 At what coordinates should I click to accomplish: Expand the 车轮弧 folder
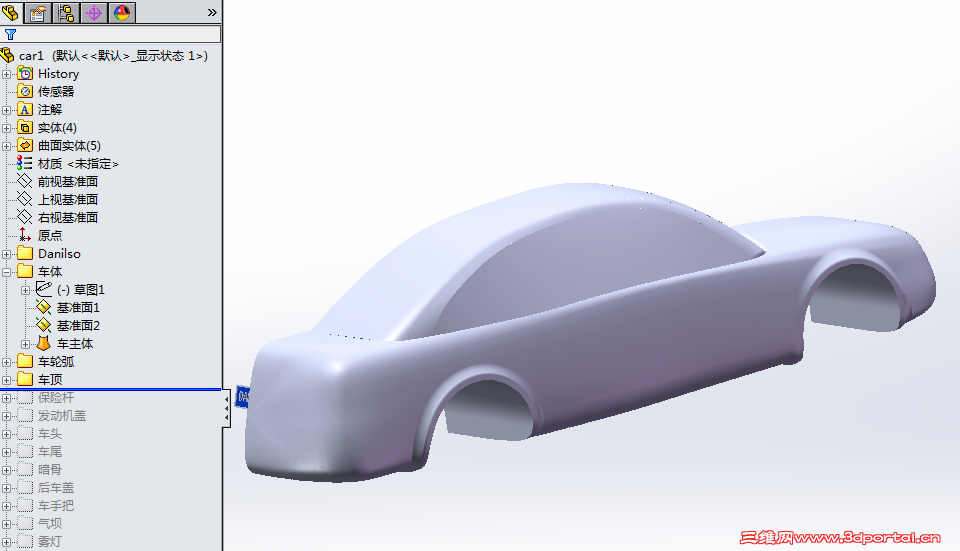(x=6, y=362)
